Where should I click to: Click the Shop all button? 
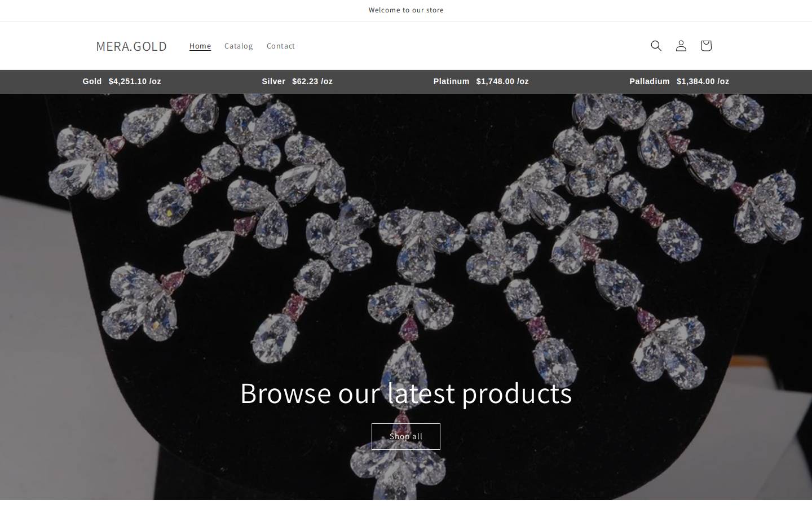pyautogui.click(x=406, y=436)
